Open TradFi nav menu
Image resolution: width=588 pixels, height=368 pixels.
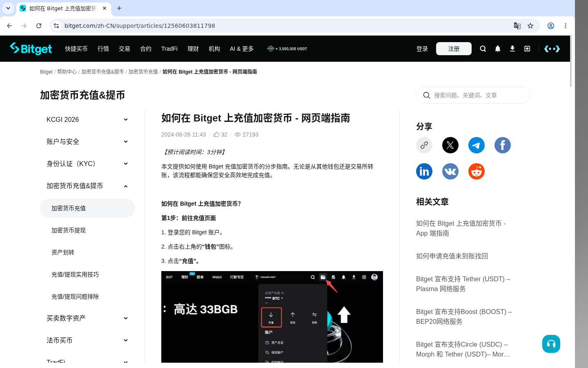click(169, 49)
